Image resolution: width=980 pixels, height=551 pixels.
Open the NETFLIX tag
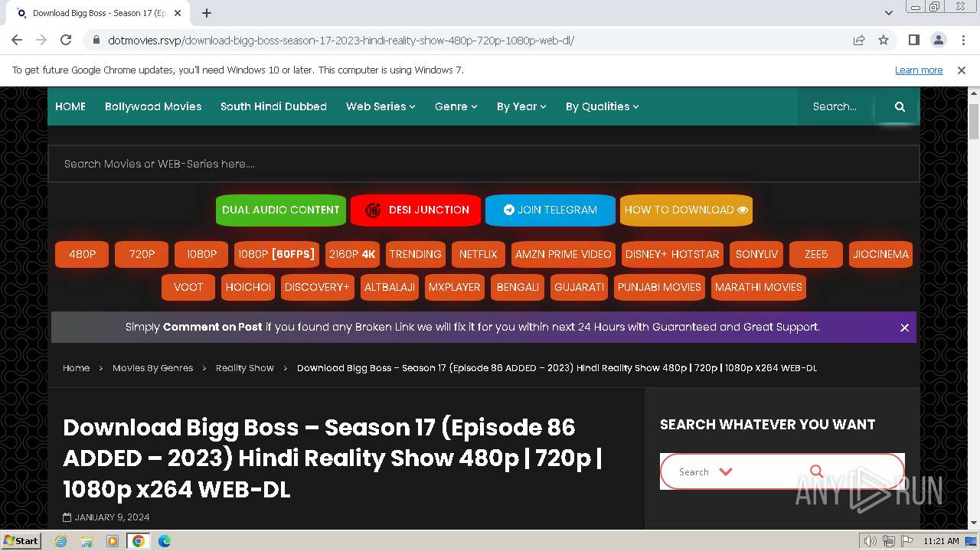click(x=479, y=254)
